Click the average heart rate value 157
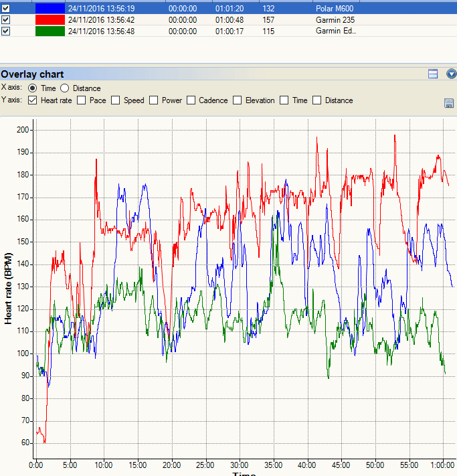 pyautogui.click(x=268, y=20)
